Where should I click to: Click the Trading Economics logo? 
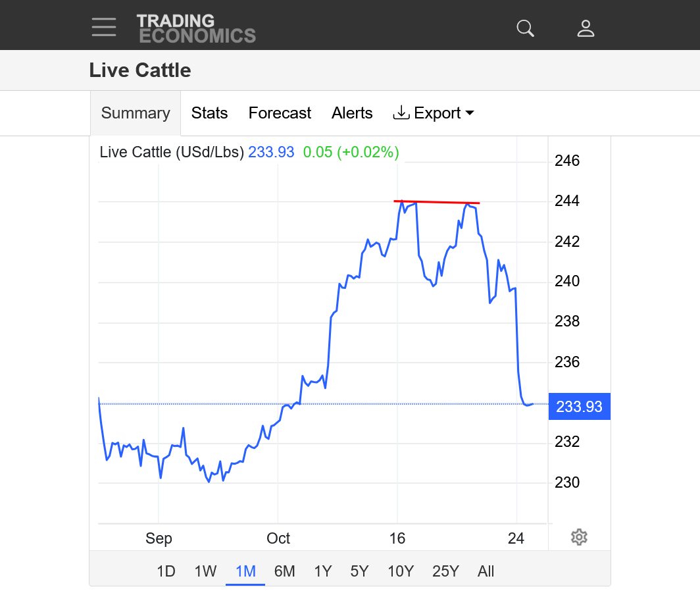(x=196, y=28)
